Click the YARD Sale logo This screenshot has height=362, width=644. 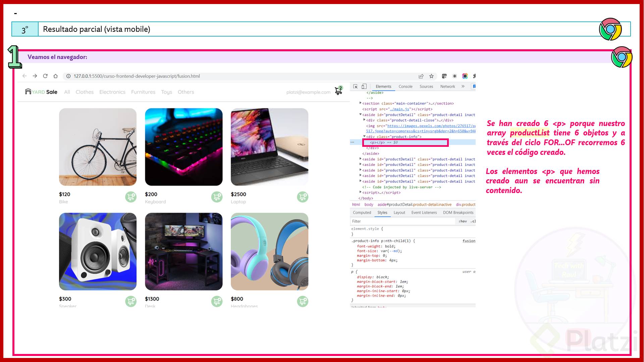pos(41,92)
